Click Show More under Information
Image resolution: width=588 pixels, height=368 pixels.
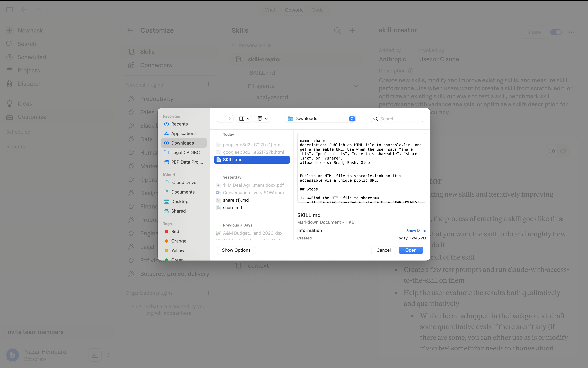[416, 230]
